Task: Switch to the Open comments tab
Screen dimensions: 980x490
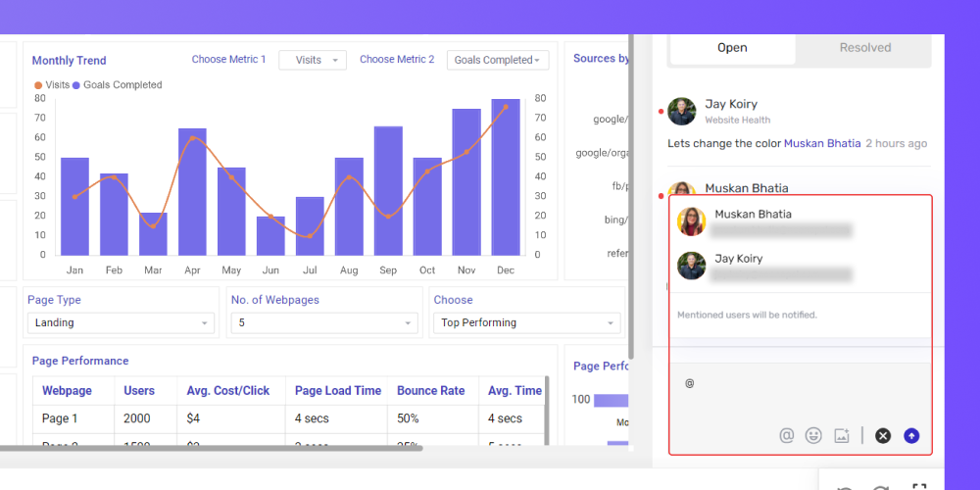Action: pos(732,47)
